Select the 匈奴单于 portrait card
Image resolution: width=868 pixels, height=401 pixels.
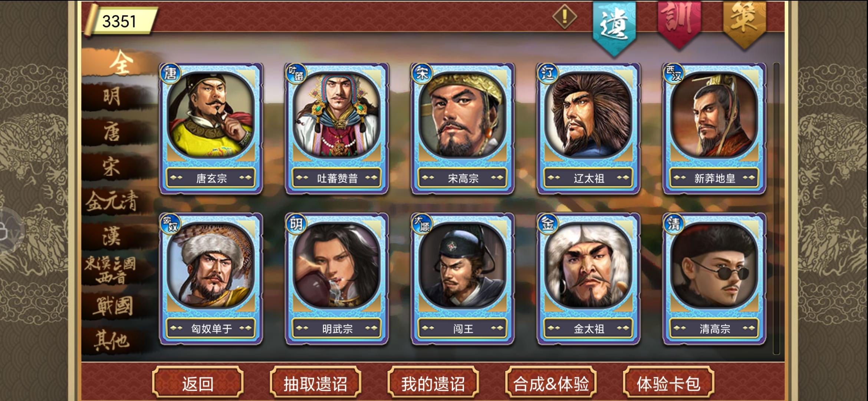(211, 279)
